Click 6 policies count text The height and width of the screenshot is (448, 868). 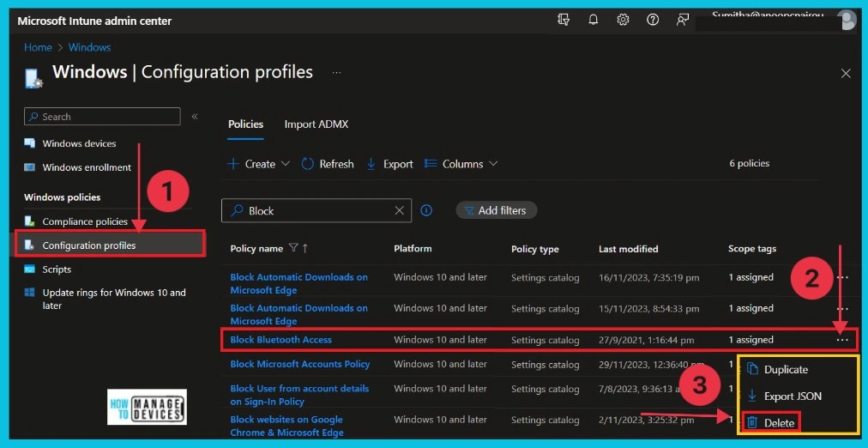tap(749, 163)
